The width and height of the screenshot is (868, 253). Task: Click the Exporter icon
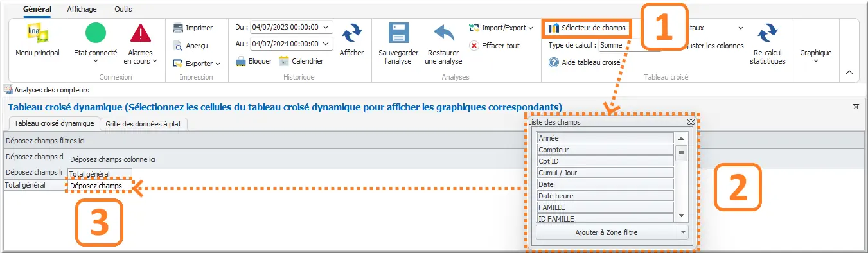178,64
